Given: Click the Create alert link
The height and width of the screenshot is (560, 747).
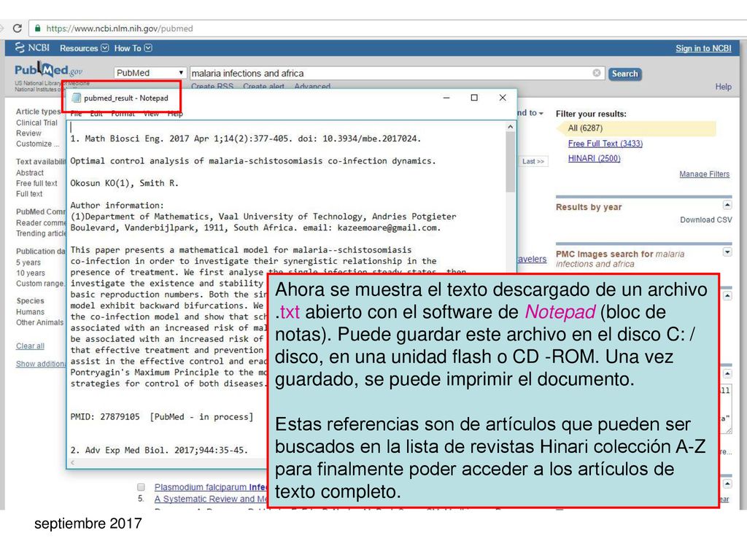Looking at the screenshot, I should pos(263,86).
